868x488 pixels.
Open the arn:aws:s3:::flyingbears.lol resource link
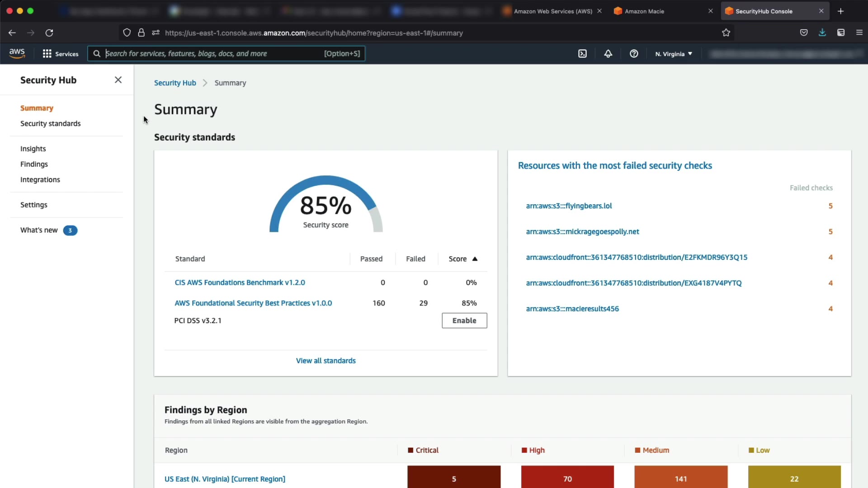click(x=569, y=206)
